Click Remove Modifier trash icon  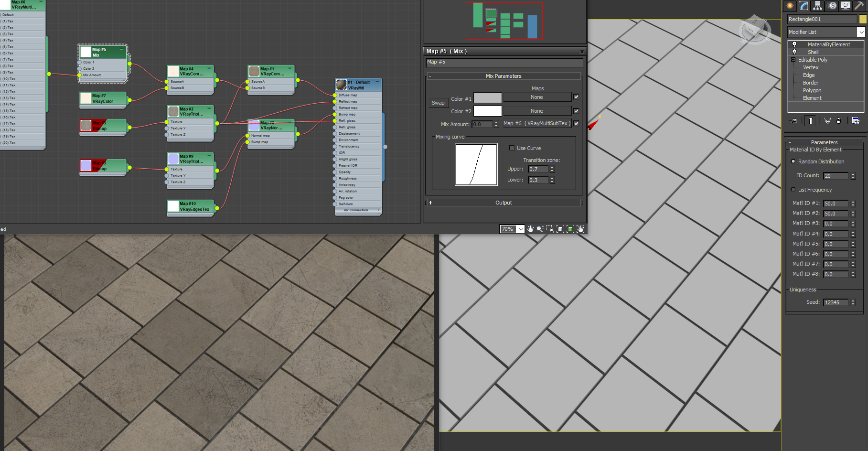(x=838, y=121)
